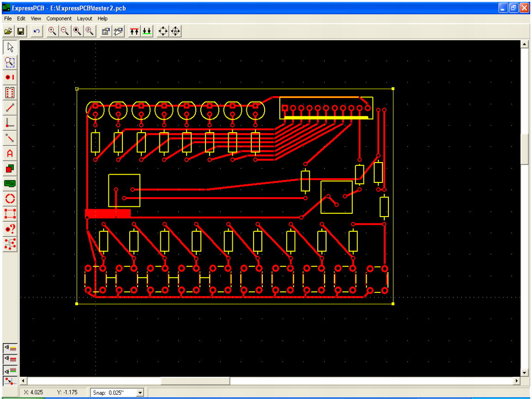Zoom in with the plus magnifier icon

point(52,31)
